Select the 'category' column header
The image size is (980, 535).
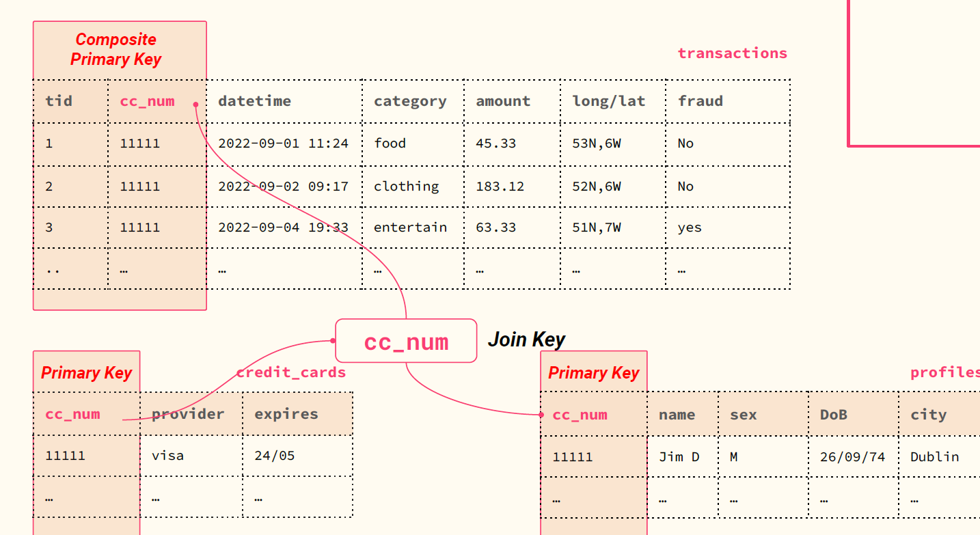[x=410, y=101]
